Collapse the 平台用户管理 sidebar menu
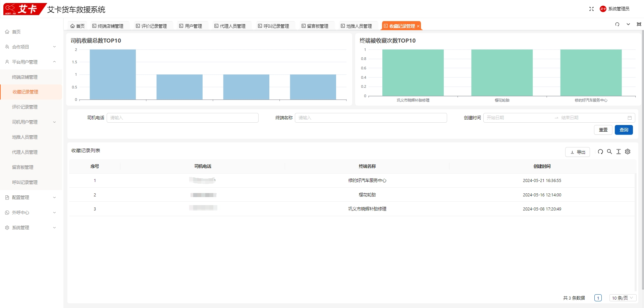The image size is (644, 308). click(x=31, y=62)
